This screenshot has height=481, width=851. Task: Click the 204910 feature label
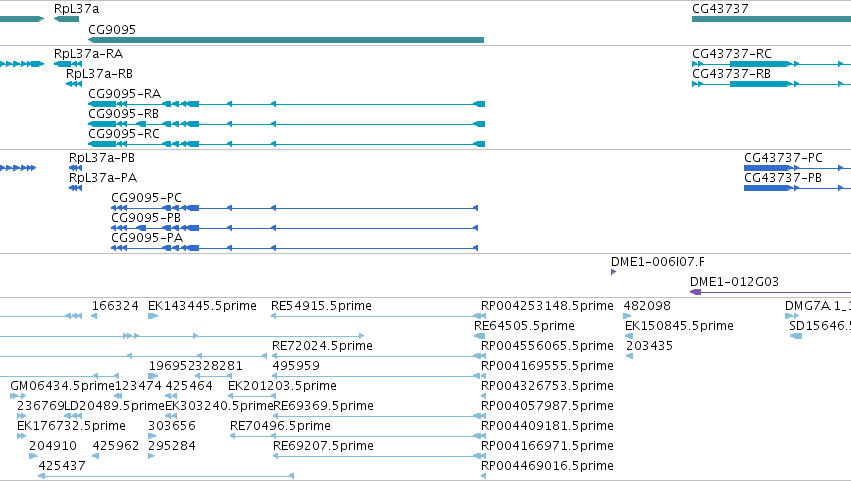53,447
